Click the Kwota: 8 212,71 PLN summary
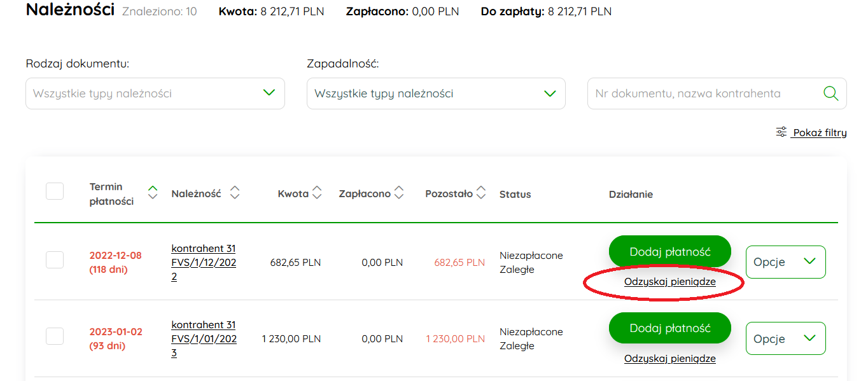The image size is (868, 381). (272, 11)
